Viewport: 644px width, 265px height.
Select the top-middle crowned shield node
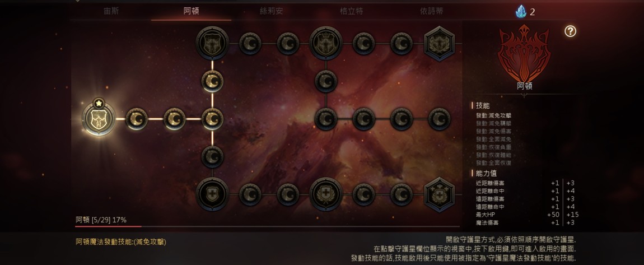(326, 43)
